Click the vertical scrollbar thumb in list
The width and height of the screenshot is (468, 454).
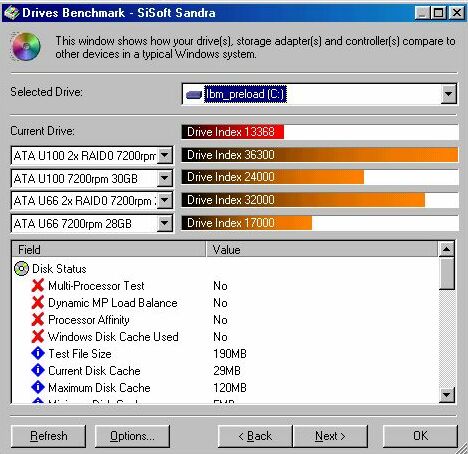(x=447, y=273)
